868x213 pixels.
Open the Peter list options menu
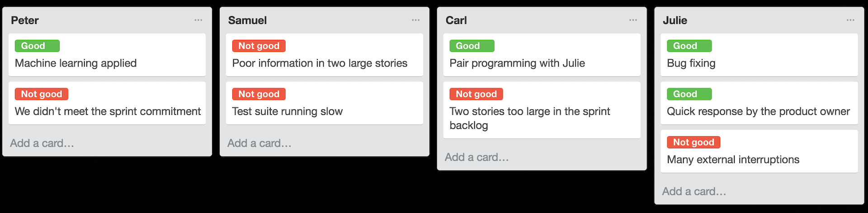point(198,20)
